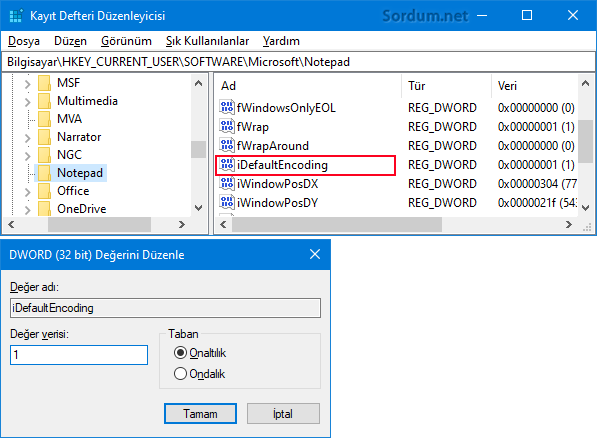Click the DWORD icon beside fWrap
The width and height of the screenshot is (597, 438).
(227, 126)
